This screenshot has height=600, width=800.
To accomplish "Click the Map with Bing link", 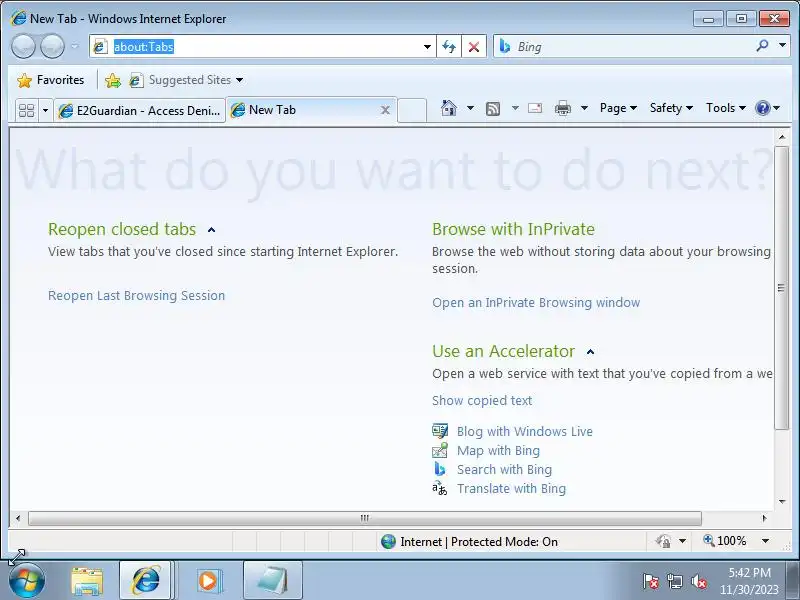I will tap(498, 451).
